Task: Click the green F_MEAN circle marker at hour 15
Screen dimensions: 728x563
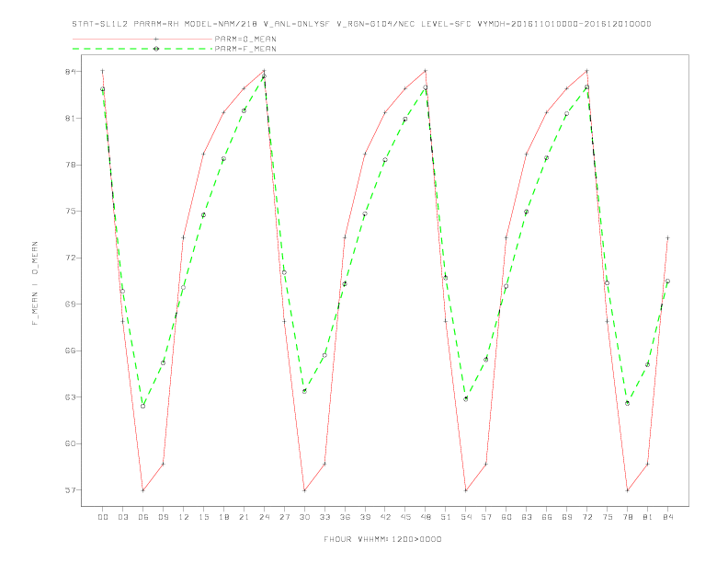Action: pyautogui.click(x=203, y=215)
